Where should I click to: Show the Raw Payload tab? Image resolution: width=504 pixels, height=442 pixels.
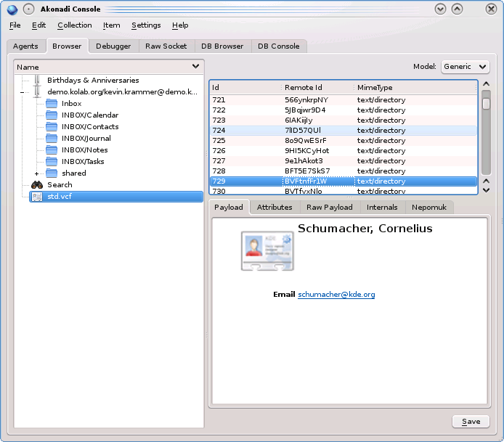330,208
